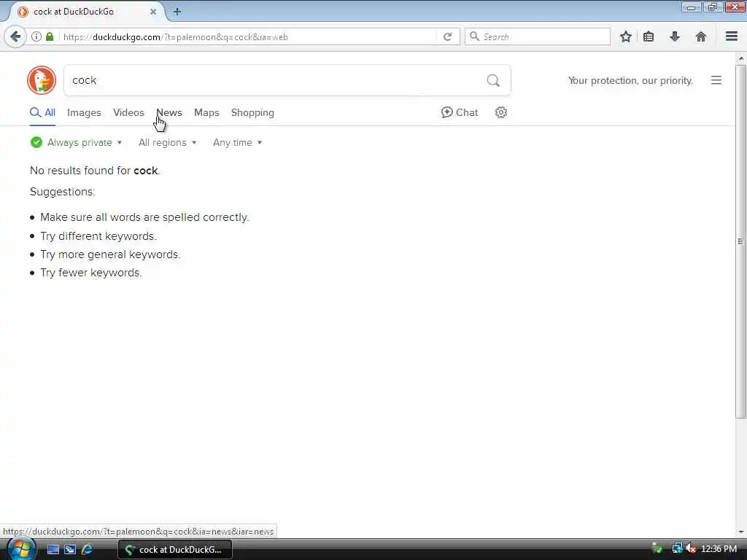This screenshot has width=747, height=560.
Task: Click 'Try fewer keywords.' suggestion text
Action: [x=91, y=273]
